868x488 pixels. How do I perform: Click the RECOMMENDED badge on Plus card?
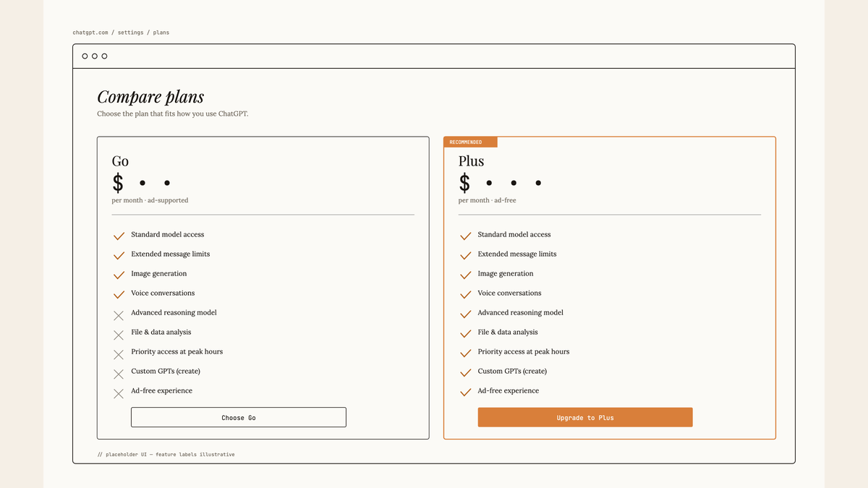click(470, 142)
